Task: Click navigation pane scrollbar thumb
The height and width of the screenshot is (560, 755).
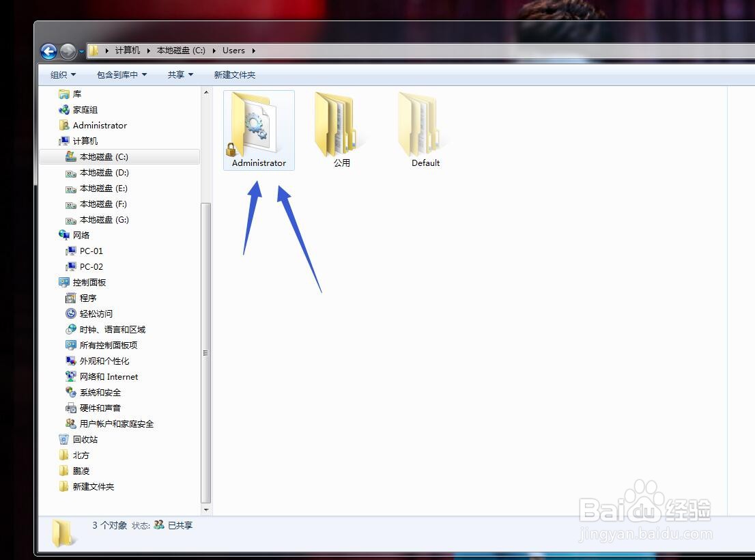Action: [x=206, y=352]
